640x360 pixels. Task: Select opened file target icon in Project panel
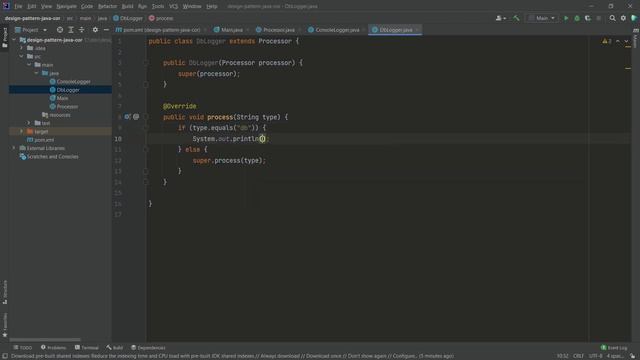click(60, 30)
